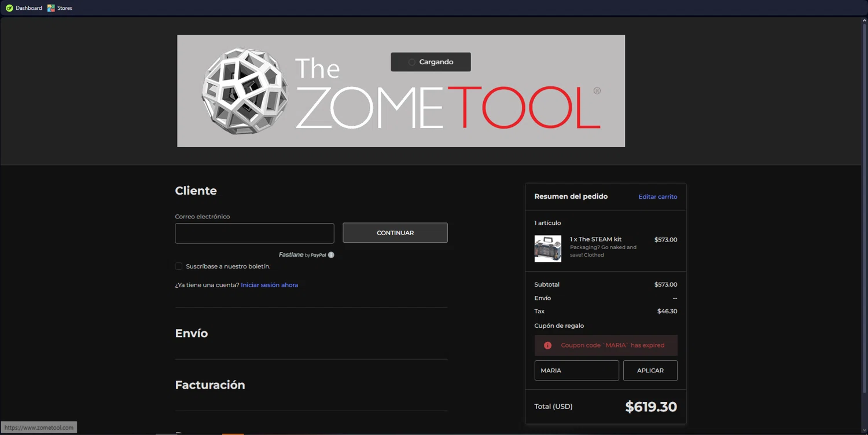Click the Subtotal $573.00 value

[x=665, y=285]
